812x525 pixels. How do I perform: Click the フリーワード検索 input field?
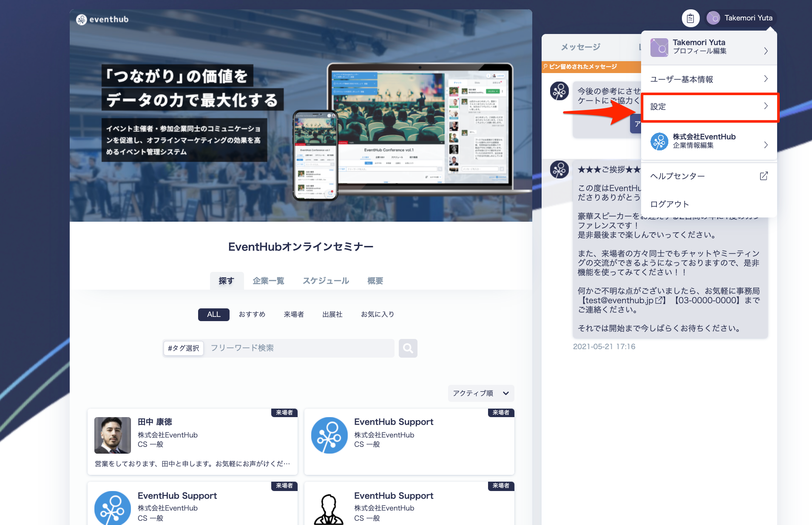[x=299, y=348]
